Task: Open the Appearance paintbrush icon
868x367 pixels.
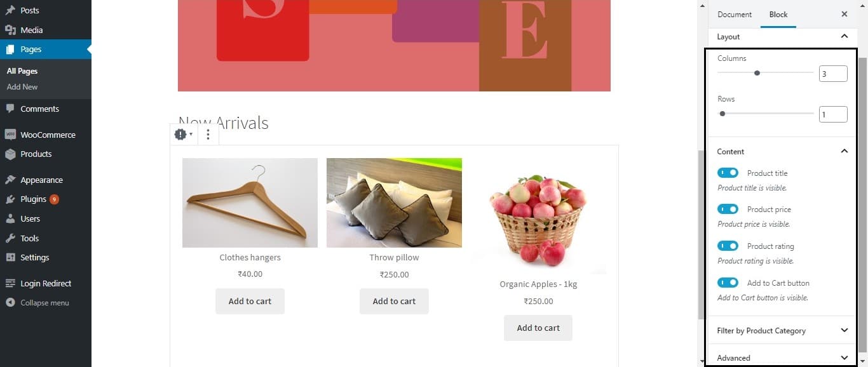Action: [10, 180]
